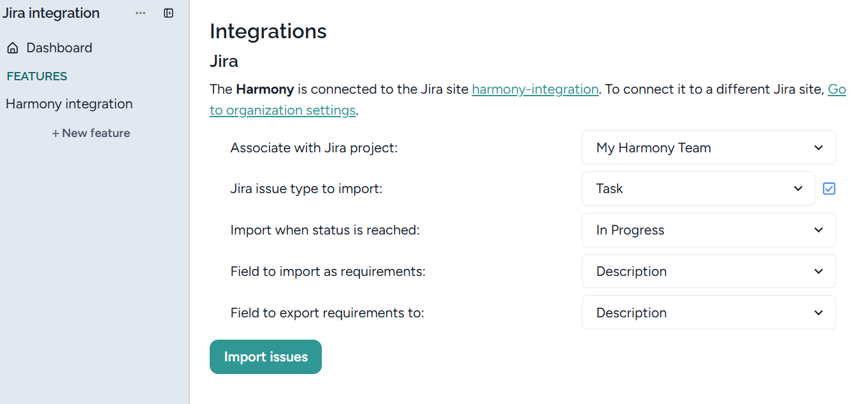Viewport: 868px width, 404px height.
Task: Click the chevron of the import requirements field
Action: pyautogui.click(x=818, y=271)
